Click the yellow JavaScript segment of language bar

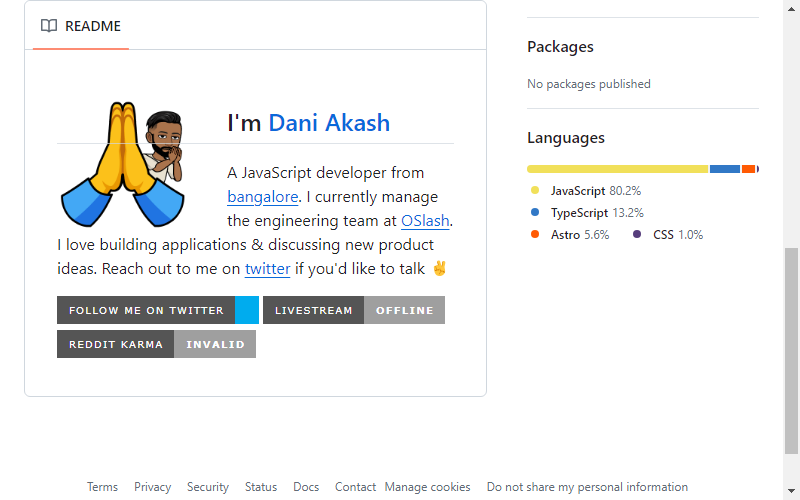(618, 169)
